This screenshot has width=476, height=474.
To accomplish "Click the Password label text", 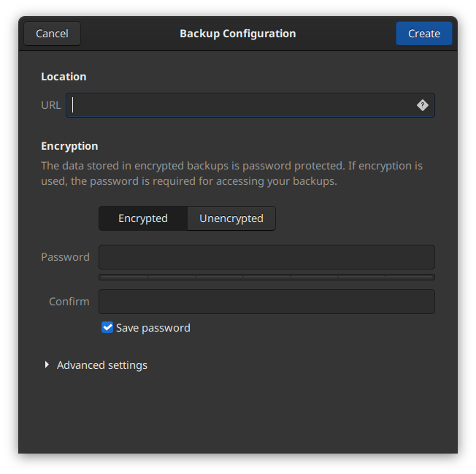I will (x=65, y=257).
